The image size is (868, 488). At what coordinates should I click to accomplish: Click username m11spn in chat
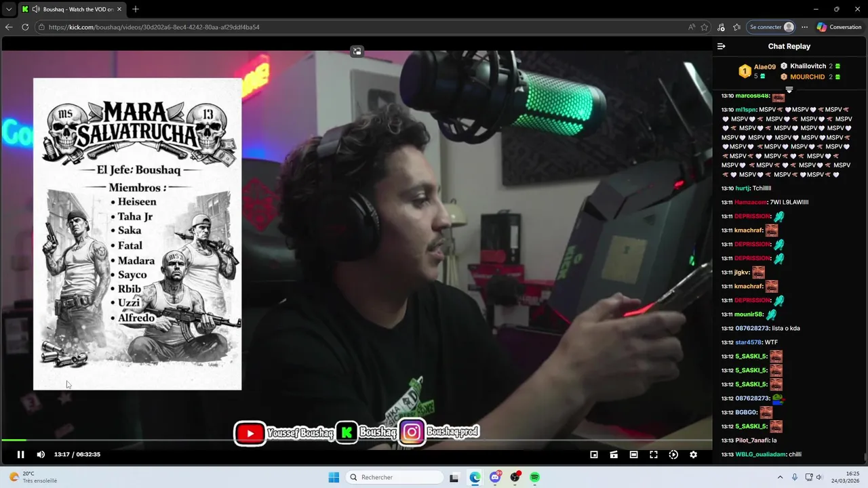pyautogui.click(x=745, y=110)
